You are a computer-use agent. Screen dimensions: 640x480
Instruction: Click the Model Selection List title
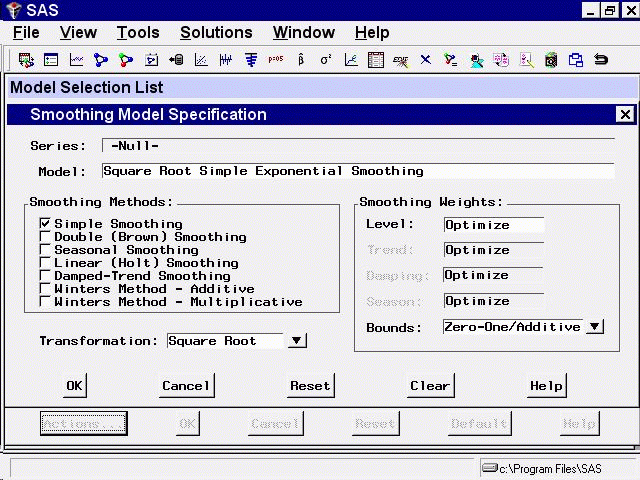tap(87, 87)
